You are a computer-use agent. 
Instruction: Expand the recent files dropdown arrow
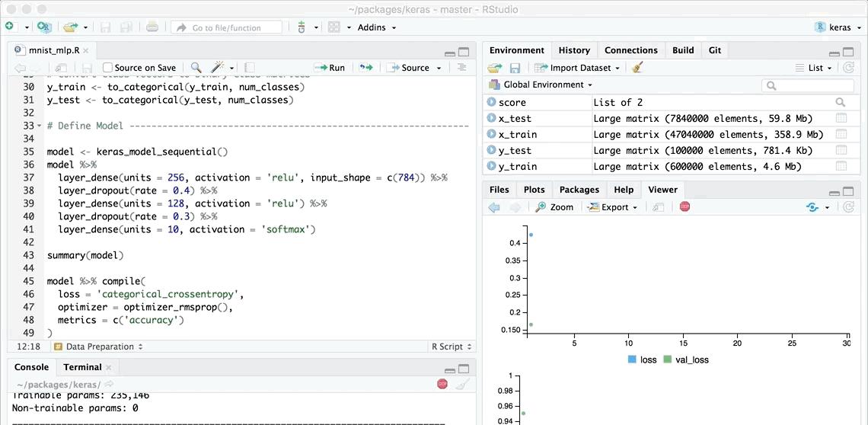point(85,27)
